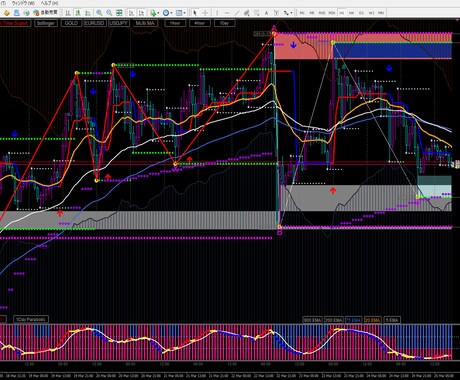Tile chart windows with the grid icon

coord(119,13)
